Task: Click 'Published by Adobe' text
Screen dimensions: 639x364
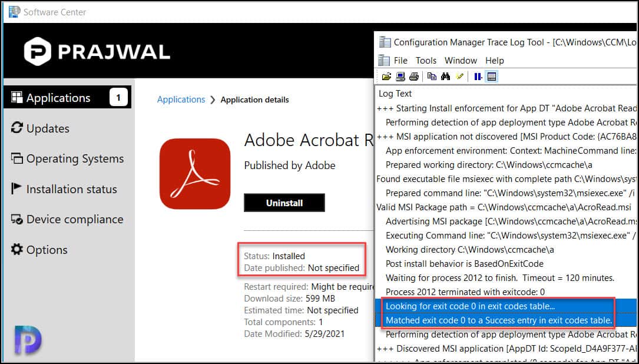Action: click(x=290, y=166)
